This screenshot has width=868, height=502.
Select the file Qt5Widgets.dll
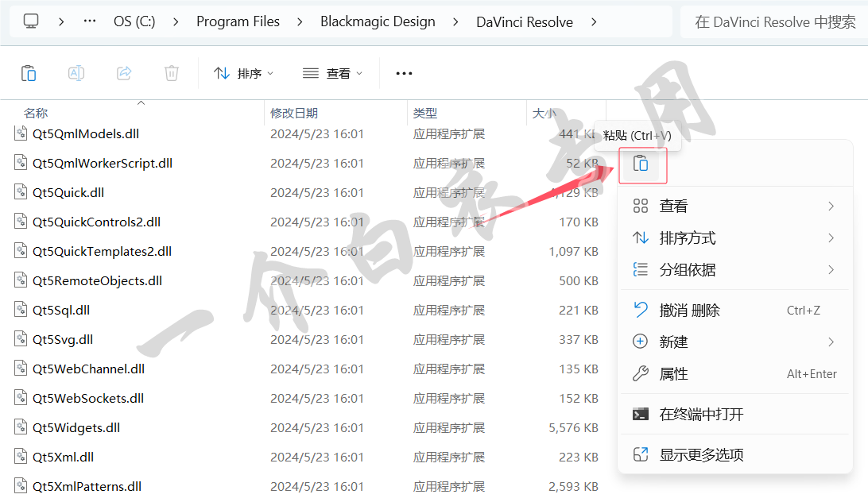pyautogui.click(x=76, y=427)
